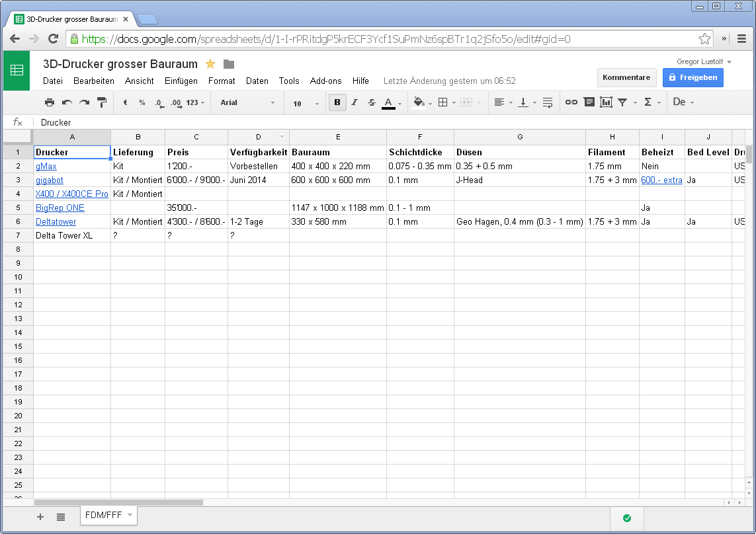Image resolution: width=756 pixels, height=534 pixels.
Task: Switch to the FDM/FFF sheet tab
Action: click(x=103, y=515)
